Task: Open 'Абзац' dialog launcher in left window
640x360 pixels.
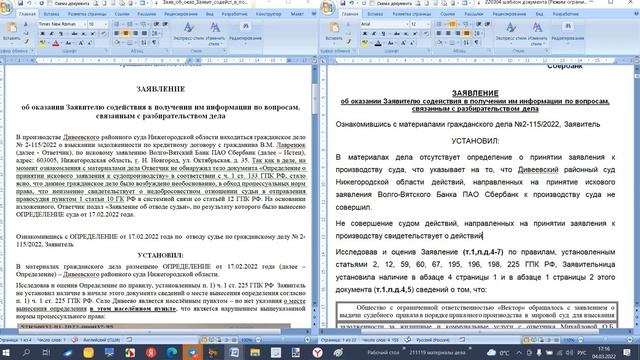Action: 167,51
